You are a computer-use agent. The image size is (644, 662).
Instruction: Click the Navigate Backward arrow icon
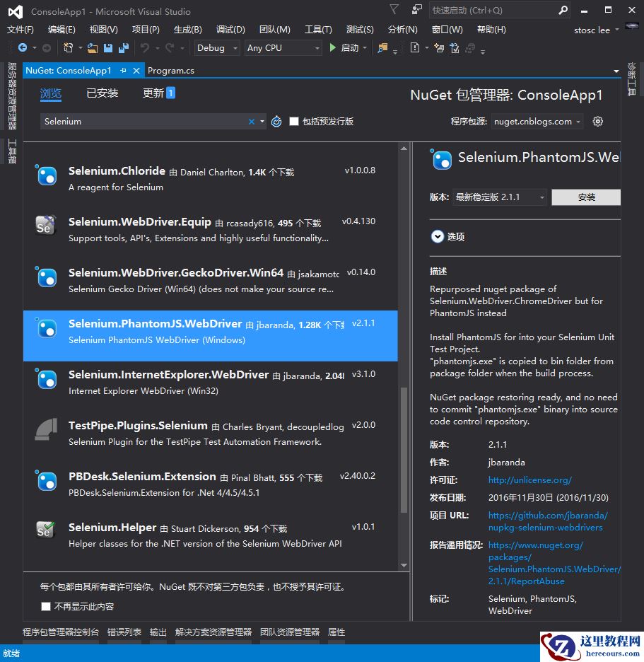pos(23,48)
